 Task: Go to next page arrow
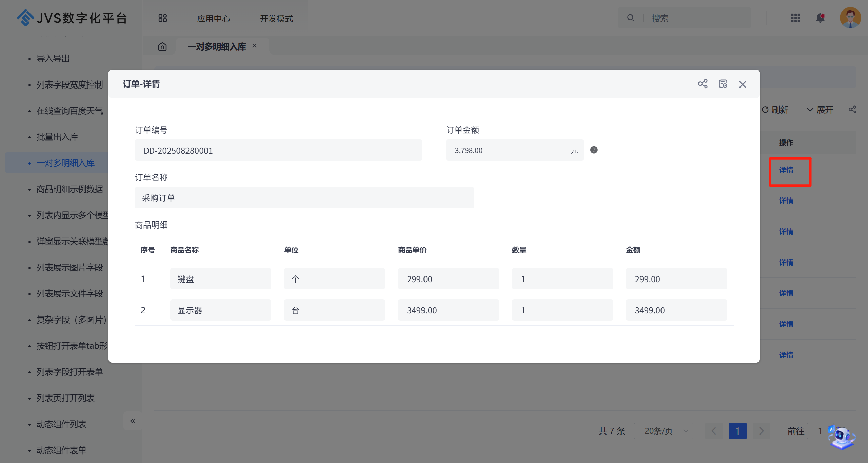tap(762, 431)
